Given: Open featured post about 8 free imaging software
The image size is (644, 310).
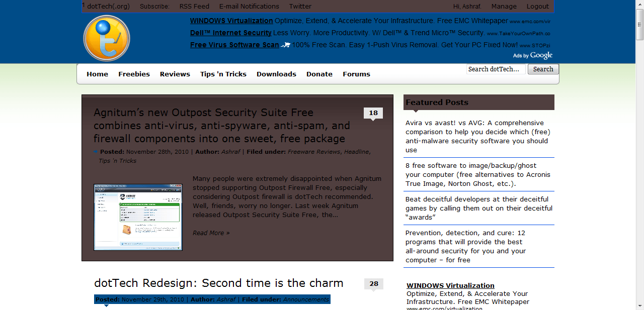Looking at the screenshot, I should [478, 174].
